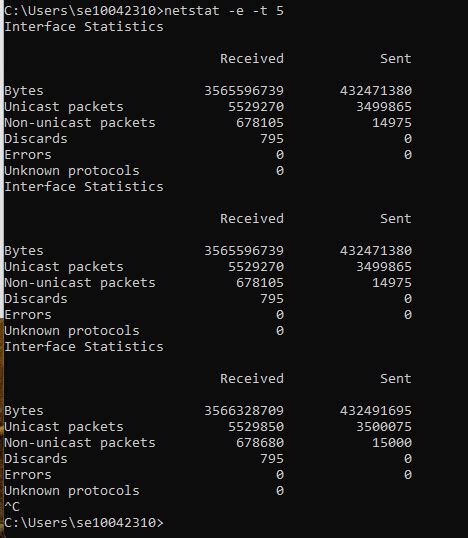The height and width of the screenshot is (538, 468).
Task: Select 5529270 in the first statistics block
Action: point(256,107)
